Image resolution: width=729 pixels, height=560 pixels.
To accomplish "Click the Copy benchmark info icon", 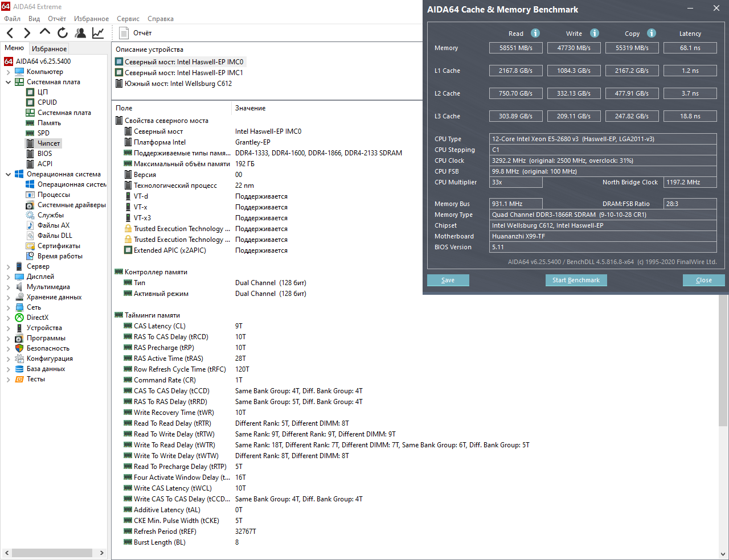I will [x=652, y=33].
